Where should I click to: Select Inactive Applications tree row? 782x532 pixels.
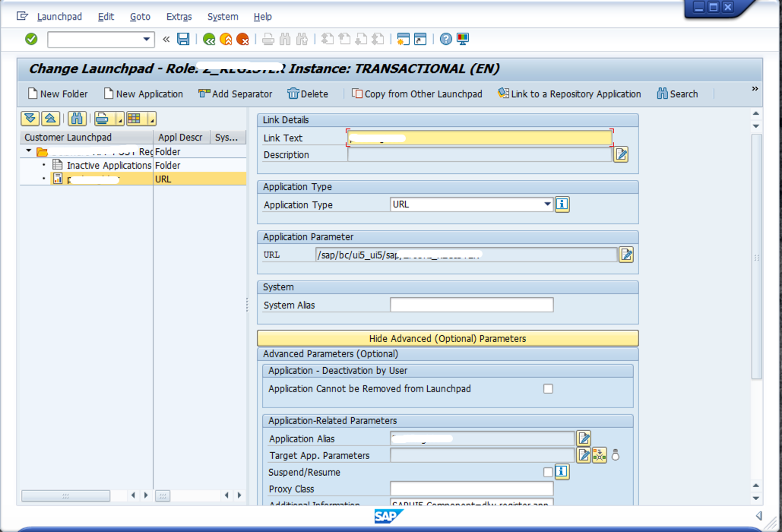133,165
